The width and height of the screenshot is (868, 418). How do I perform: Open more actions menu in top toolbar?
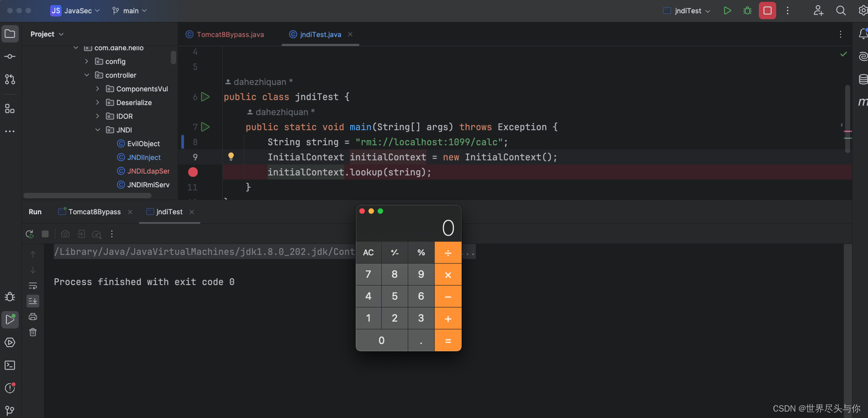click(788, 11)
